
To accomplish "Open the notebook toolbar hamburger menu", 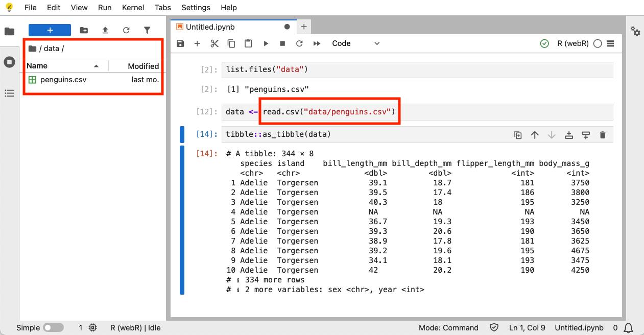I will click(x=611, y=43).
